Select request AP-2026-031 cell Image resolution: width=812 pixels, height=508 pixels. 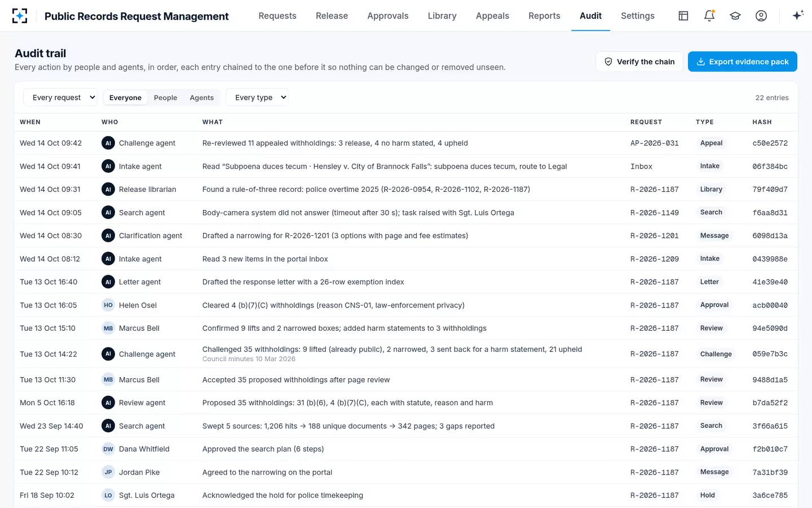(655, 143)
